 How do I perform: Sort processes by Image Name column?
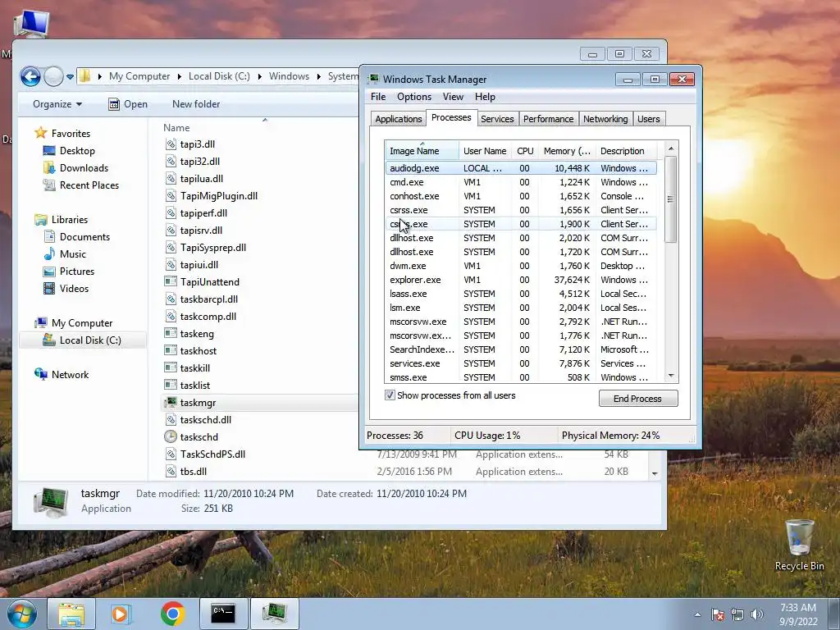pyautogui.click(x=422, y=151)
